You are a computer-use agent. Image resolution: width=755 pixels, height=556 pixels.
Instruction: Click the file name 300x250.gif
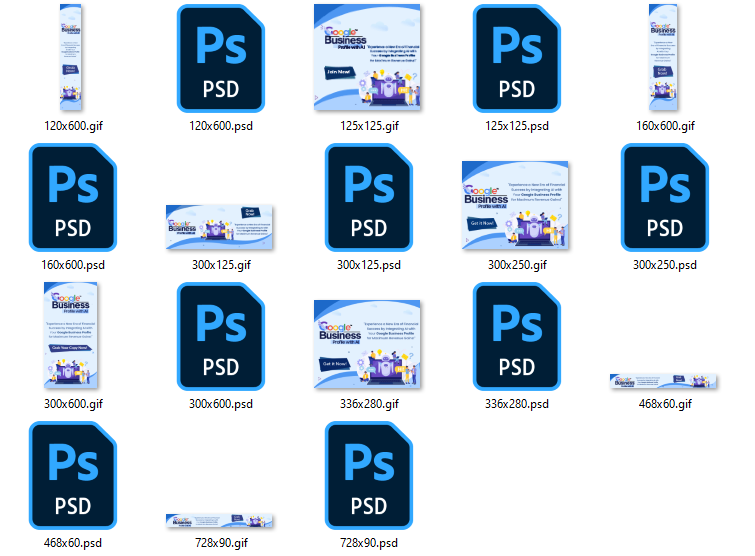[x=518, y=265]
